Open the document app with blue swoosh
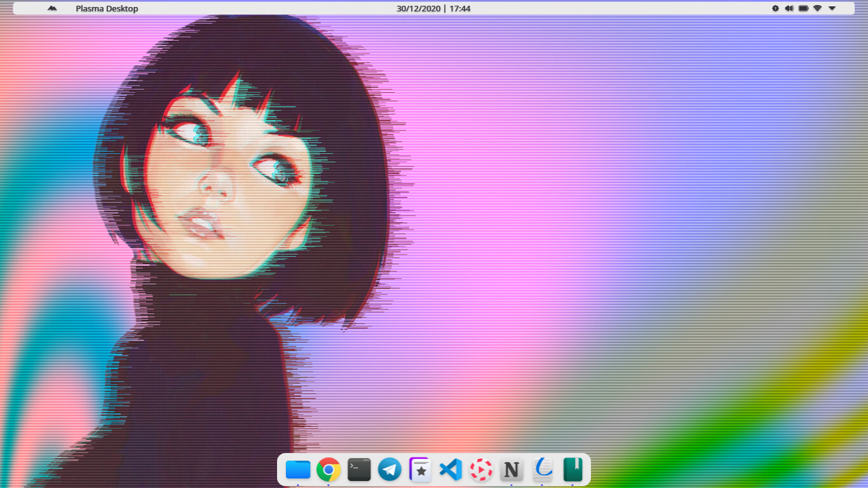 [542, 470]
